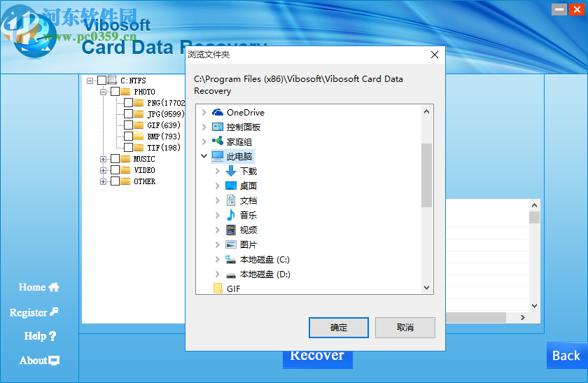The height and width of the screenshot is (383, 588).
Task: Click the JPG(9599) folder icon
Action: 139,113
